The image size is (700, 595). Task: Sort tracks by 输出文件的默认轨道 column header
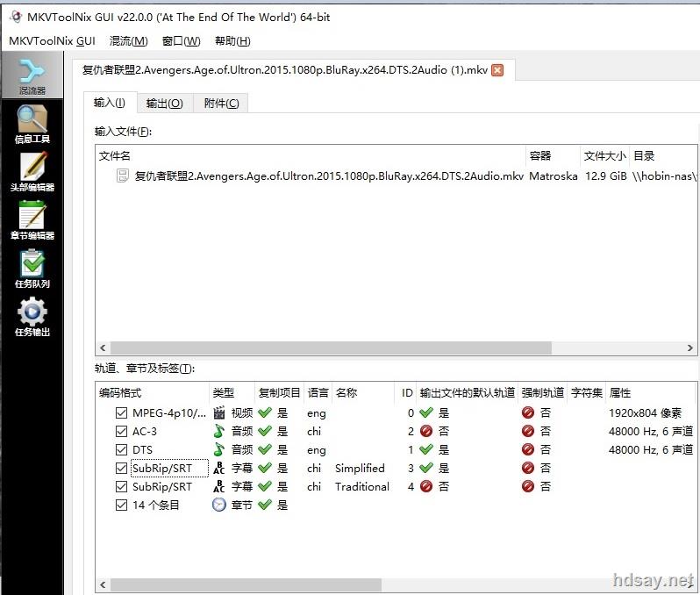pyautogui.click(x=467, y=392)
